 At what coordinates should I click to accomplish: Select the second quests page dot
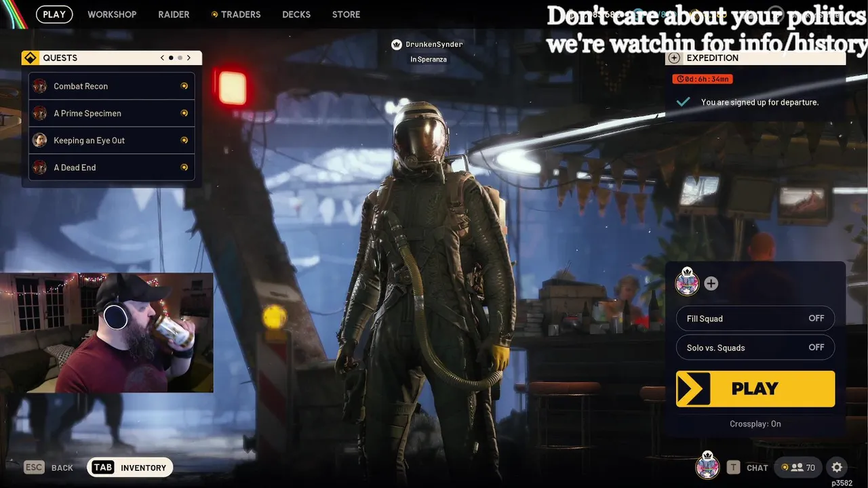click(x=180, y=58)
